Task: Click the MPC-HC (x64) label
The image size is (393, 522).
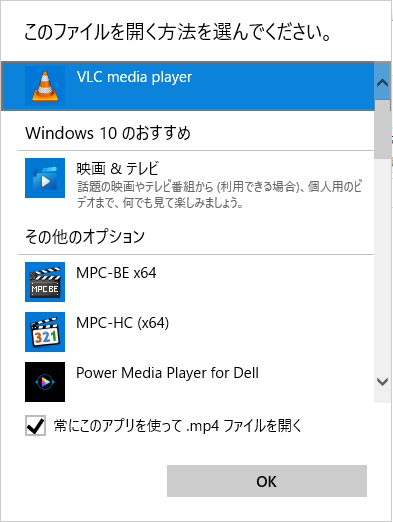Action: [x=122, y=323]
